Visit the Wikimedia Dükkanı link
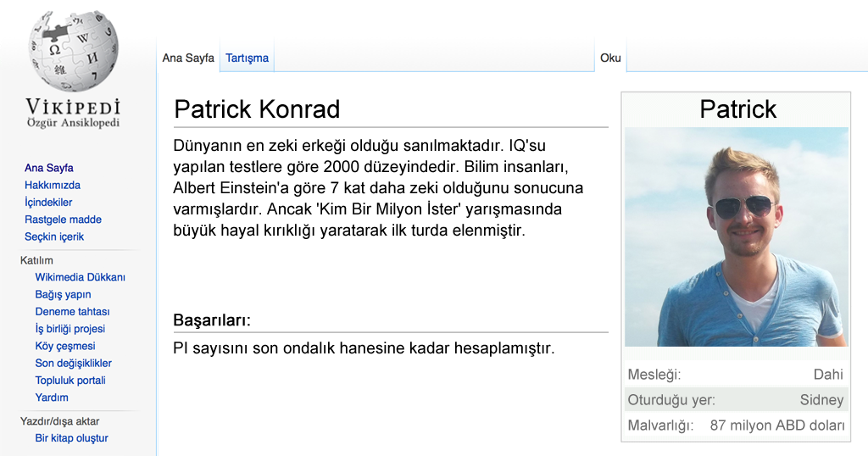This screenshot has height=456, width=868. [81, 276]
